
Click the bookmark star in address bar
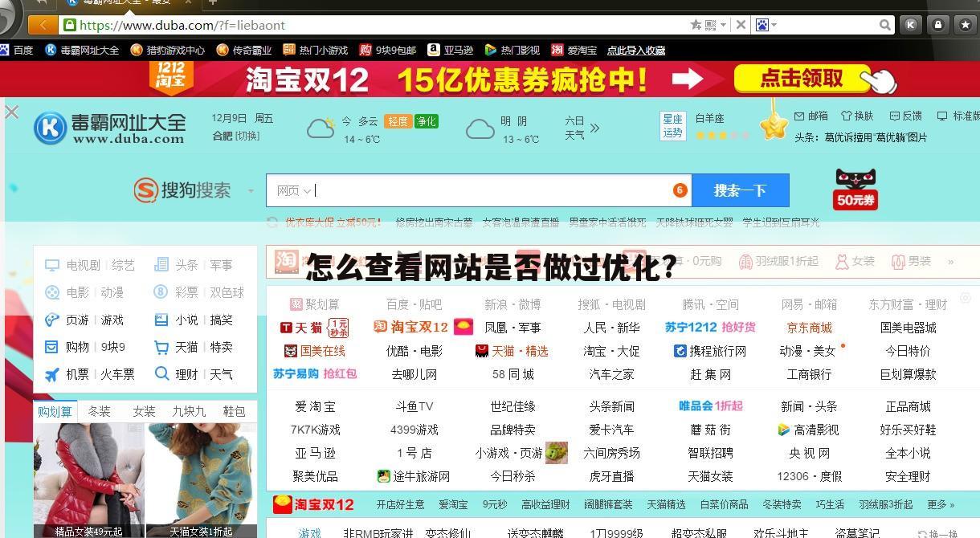(x=696, y=25)
